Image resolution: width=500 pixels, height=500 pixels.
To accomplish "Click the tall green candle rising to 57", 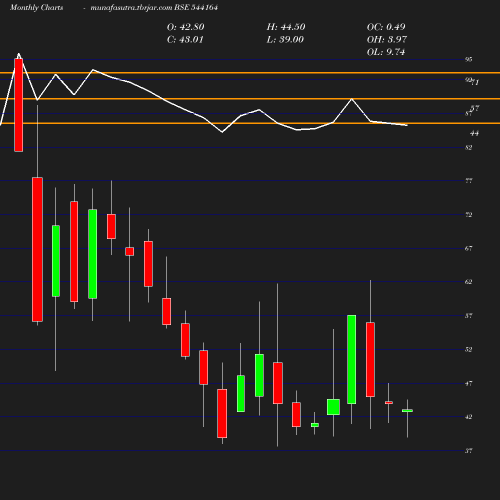I will click(351, 359).
